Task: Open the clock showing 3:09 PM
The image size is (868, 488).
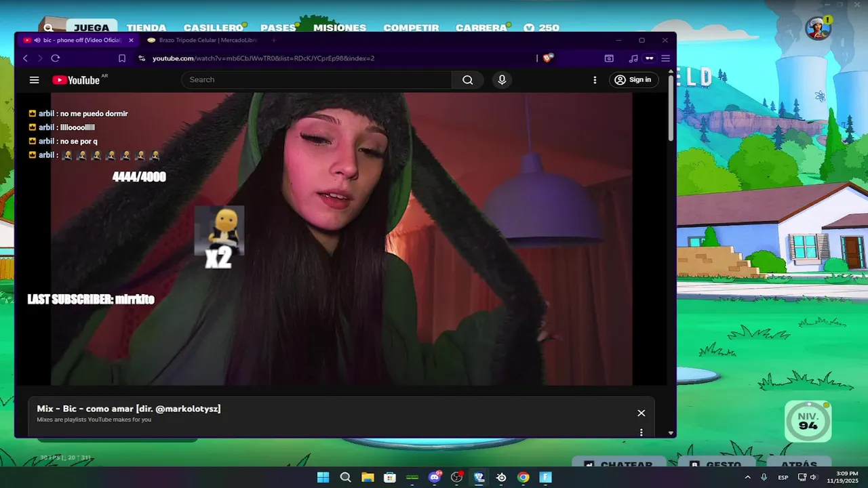Action: point(842,477)
